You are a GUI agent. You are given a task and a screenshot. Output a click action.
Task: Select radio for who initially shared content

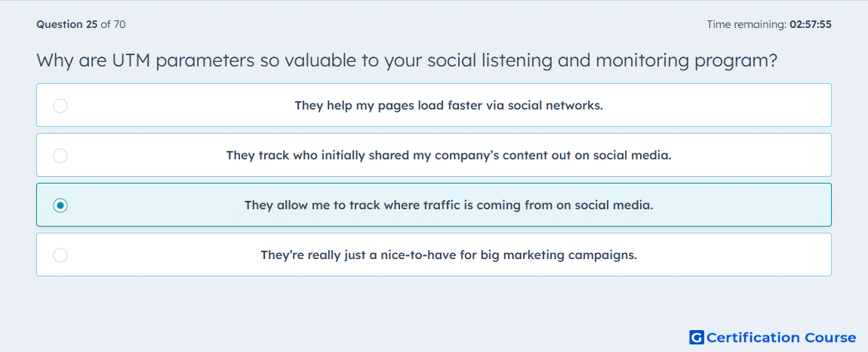[x=60, y=155]
